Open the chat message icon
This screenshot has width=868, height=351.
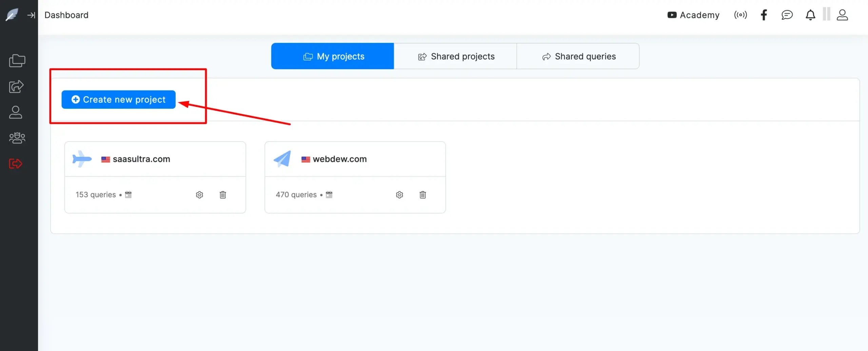(787, 15)
